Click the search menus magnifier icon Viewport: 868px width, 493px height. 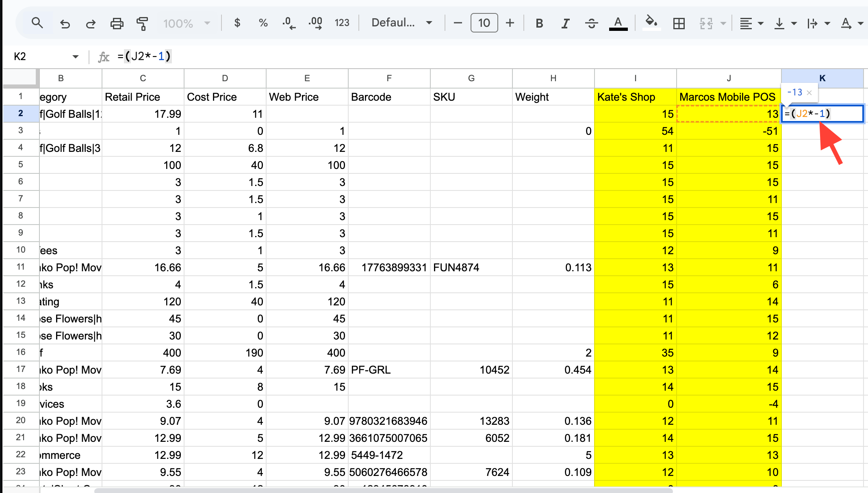pyautogui.click(x=37, y=23)
